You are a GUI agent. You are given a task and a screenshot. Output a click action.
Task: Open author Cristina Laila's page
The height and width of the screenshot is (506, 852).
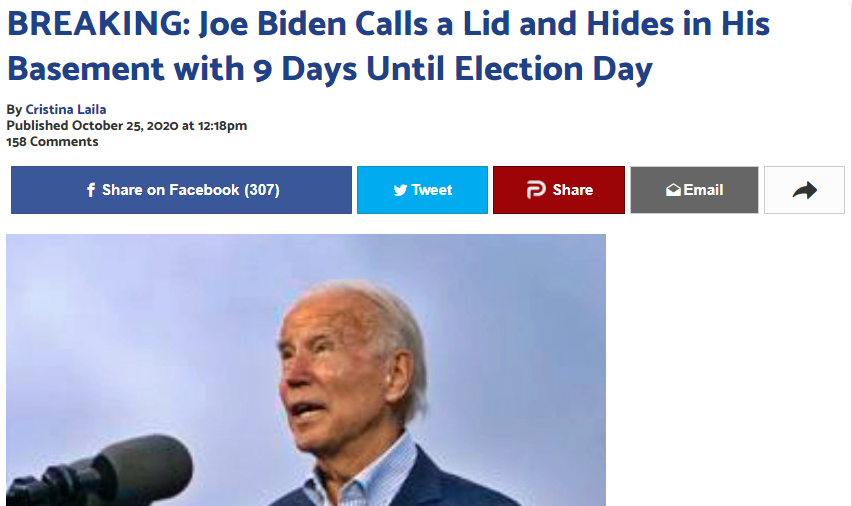[66, 109]
